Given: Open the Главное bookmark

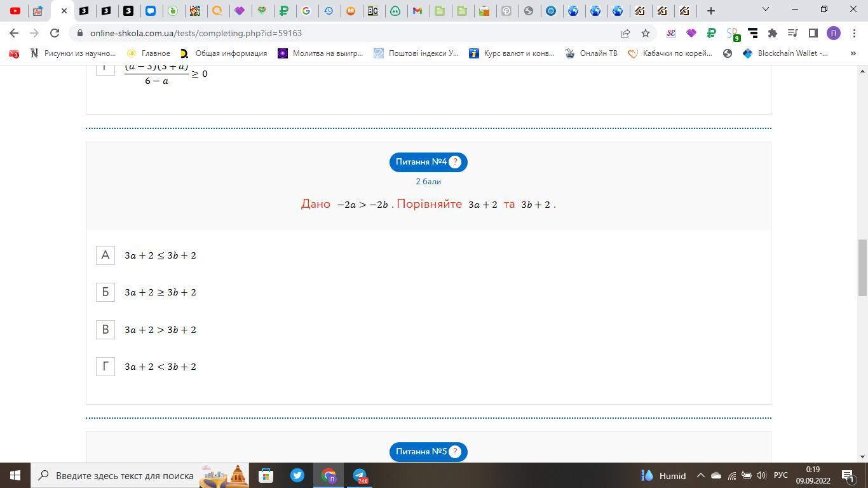Looking at the screenshot, I should pos(149,53).
